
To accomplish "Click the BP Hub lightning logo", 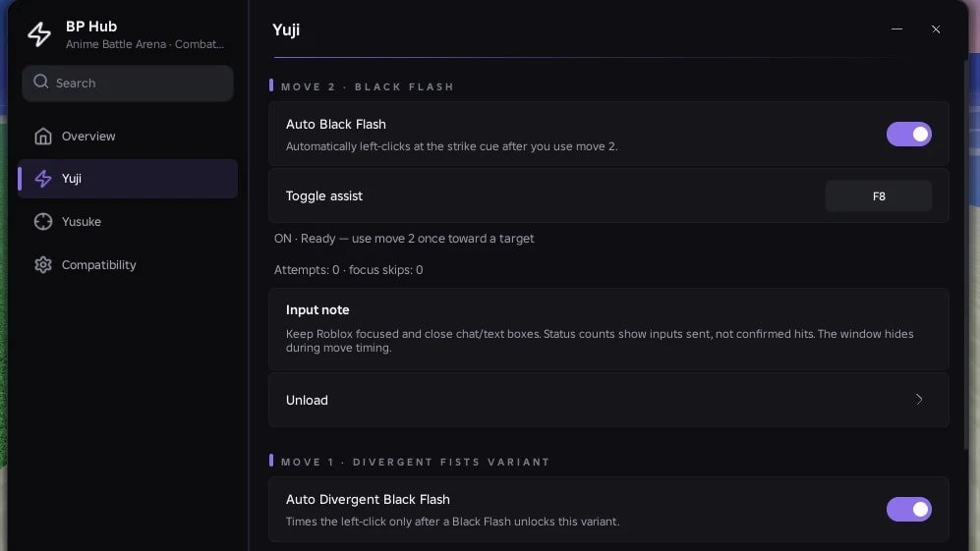I will click(39, 34).
